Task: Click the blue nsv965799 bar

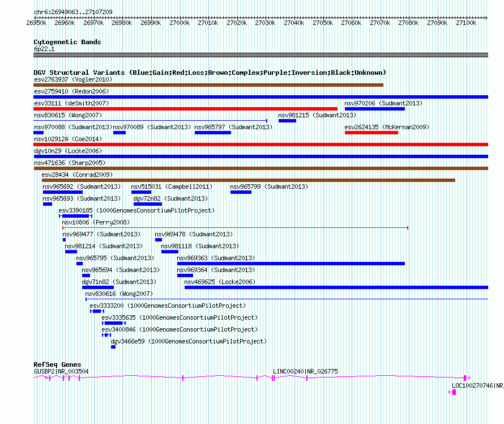Action: 241,192
